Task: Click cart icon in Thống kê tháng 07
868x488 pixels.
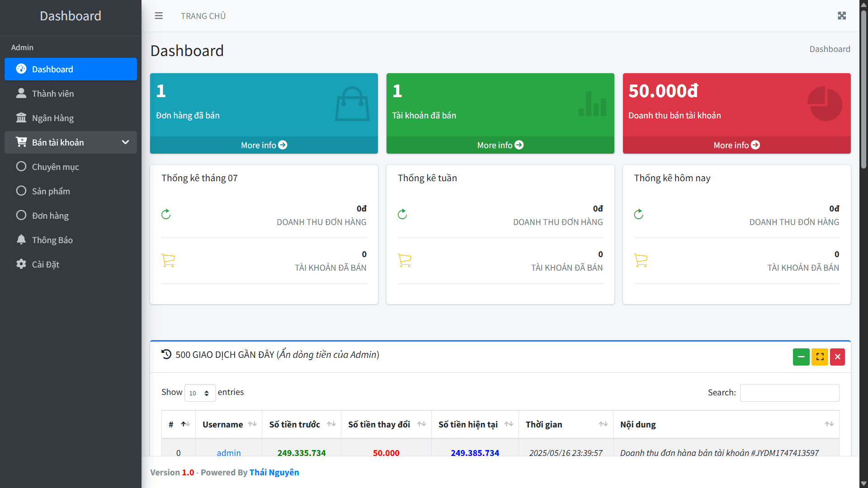Action: [168, 260]
